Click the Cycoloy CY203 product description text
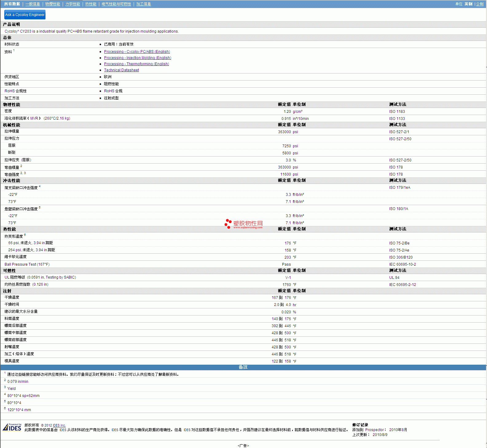Screen dimensions: 487x448 (92, 31)
